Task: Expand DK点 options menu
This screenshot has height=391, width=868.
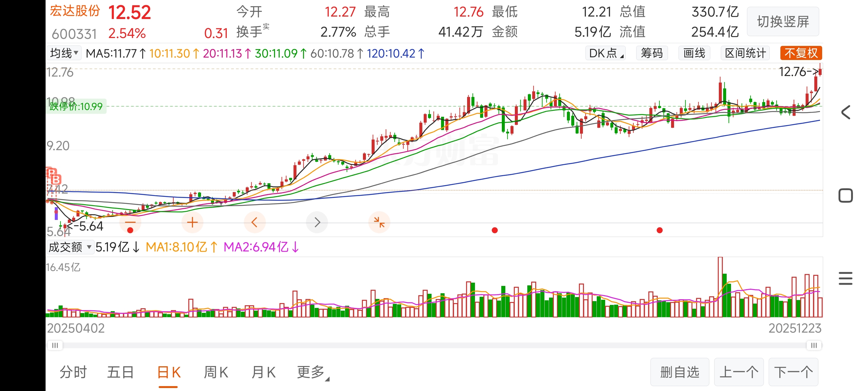Action: [x=605, y=53]
